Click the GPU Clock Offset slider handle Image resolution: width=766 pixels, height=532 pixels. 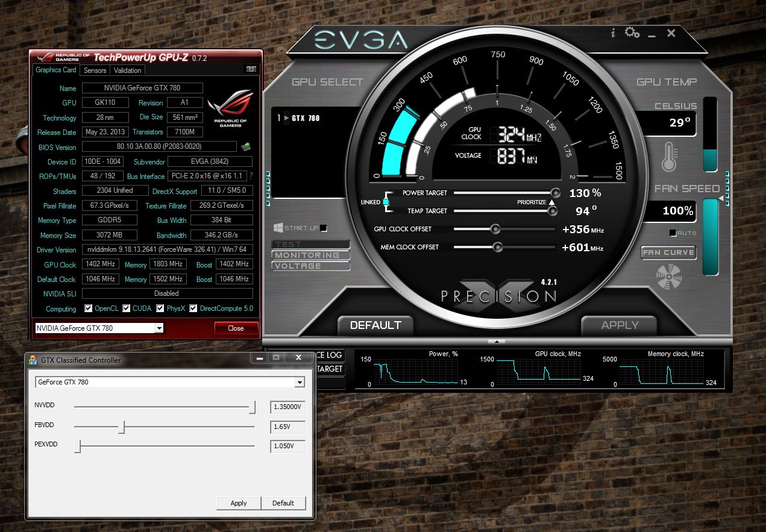(495, 229)
